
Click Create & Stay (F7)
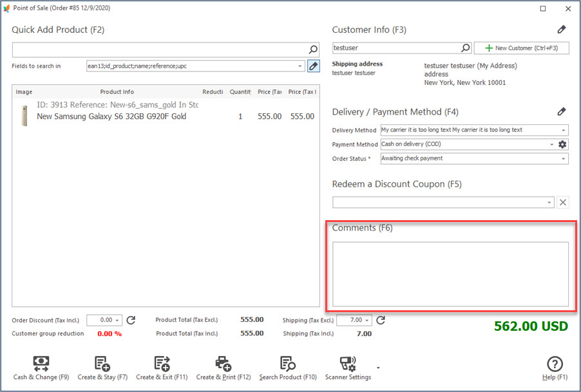pos(102,368)
